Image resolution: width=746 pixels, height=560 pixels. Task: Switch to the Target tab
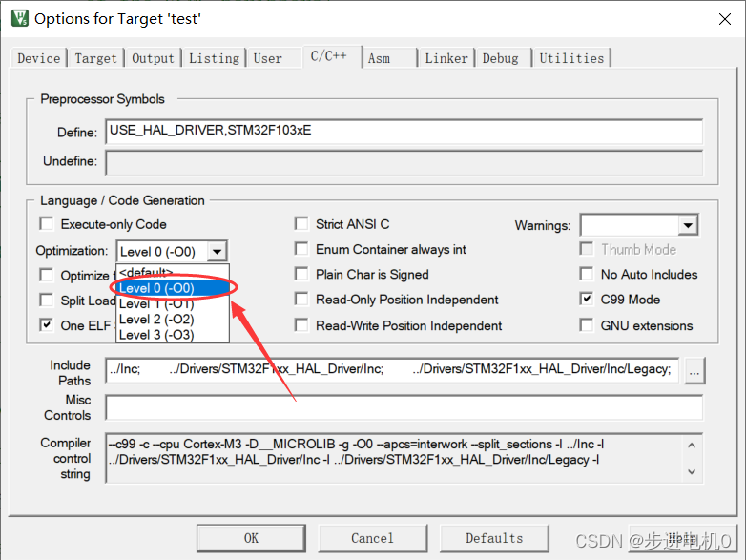(95, 58)
